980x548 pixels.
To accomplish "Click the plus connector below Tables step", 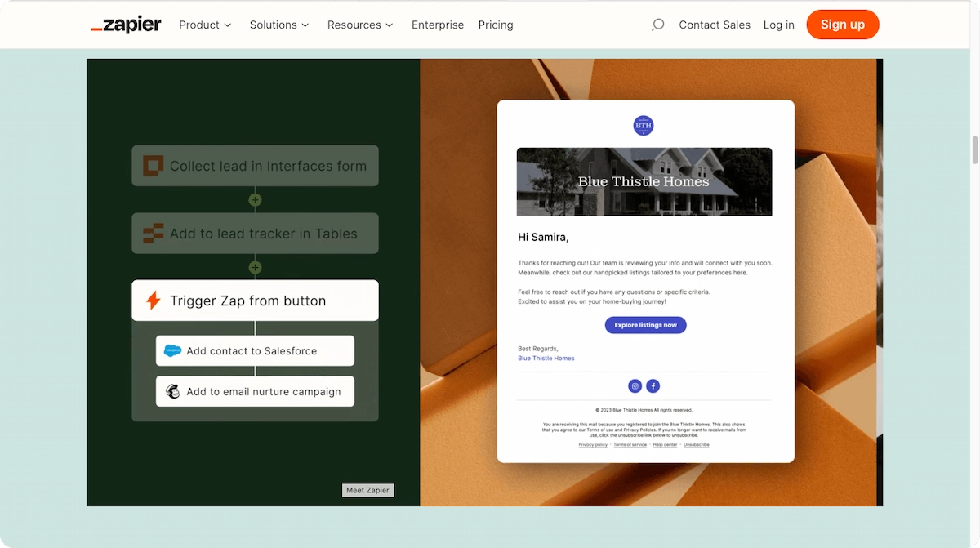I will pyautogui.click(x=255, y=267).
